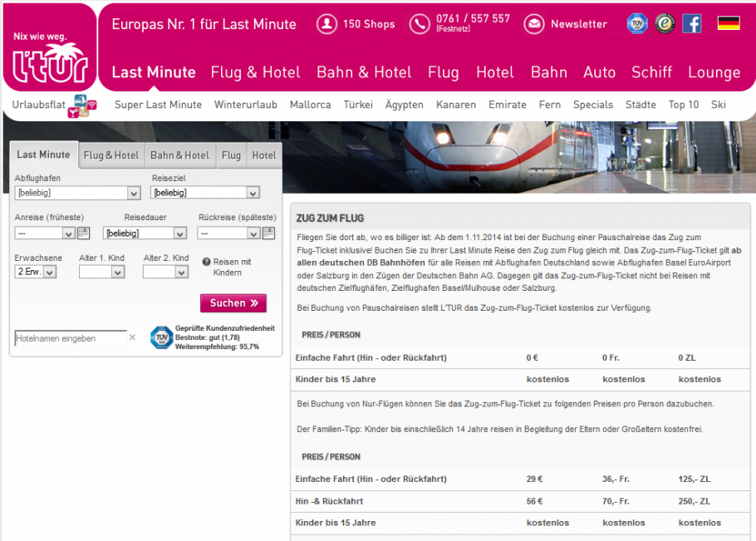Viewport: 756px width, 541px height.
Task: Expand the Reiseziel dropdown
Action: point(205,193)
